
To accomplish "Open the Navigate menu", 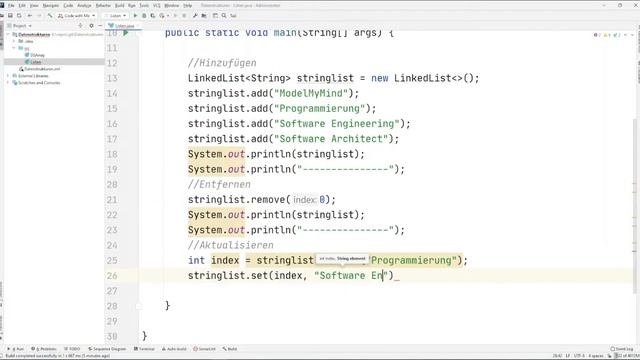I will point(51,6).
